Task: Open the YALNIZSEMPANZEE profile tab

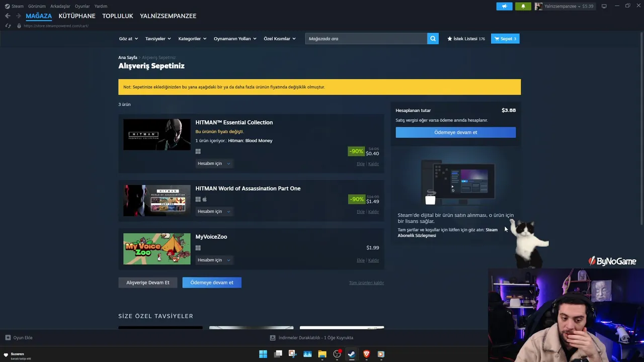Action: click(x=168, y=16)
